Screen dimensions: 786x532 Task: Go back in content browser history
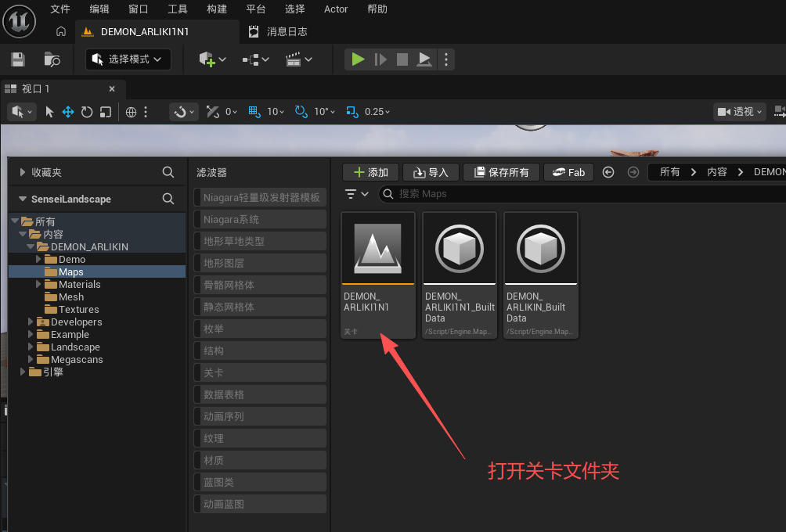point(608,172)
